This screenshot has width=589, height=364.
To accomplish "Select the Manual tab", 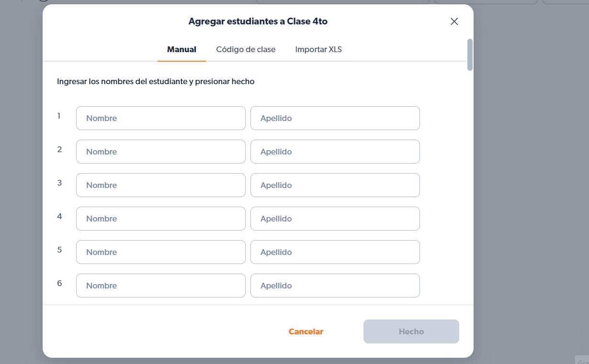I will (x=181, y=49).
